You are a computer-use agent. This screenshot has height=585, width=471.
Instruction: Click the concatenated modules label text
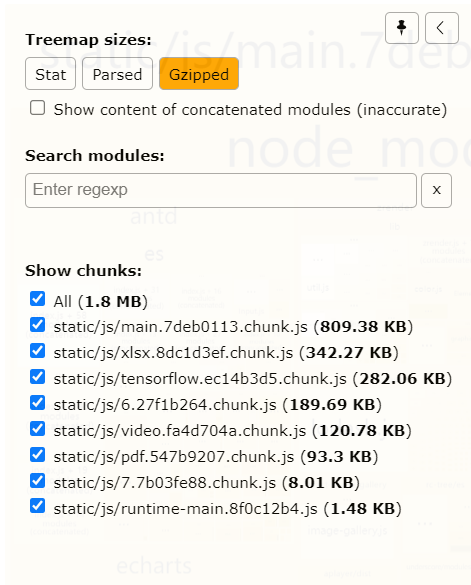(250, 110)
